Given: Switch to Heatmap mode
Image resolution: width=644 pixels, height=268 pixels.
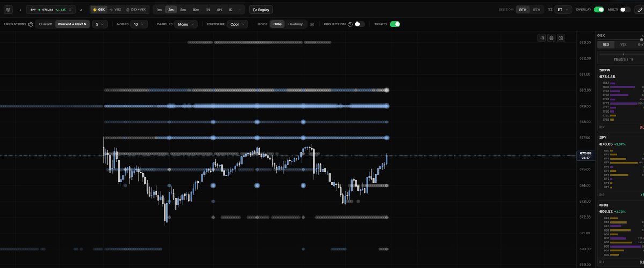Looking at the screenshot, I should pyautogui.click(x=296, y=24).
